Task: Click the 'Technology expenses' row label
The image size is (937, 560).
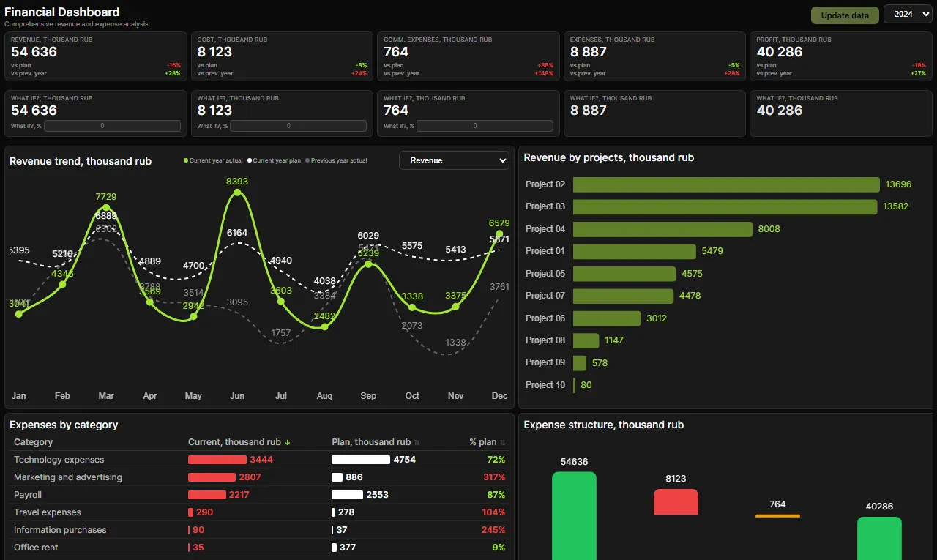Action: (x=59, y=460)
